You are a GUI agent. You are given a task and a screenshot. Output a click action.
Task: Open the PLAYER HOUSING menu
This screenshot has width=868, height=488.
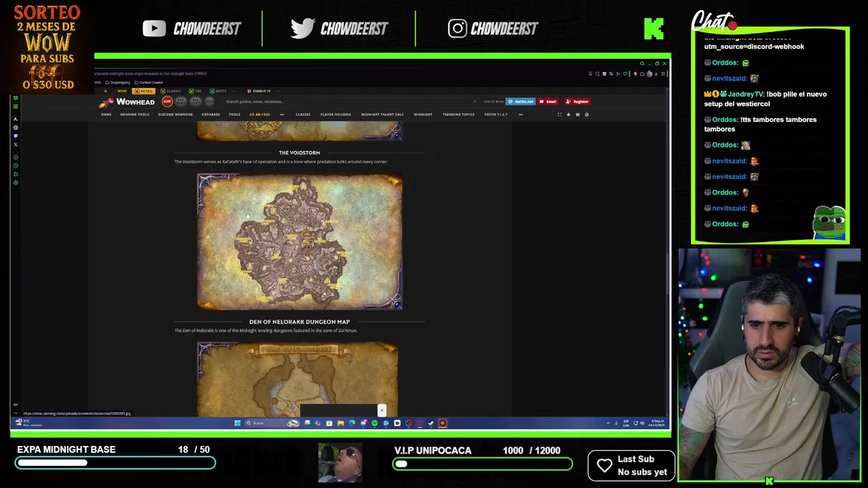click(336, 115)
